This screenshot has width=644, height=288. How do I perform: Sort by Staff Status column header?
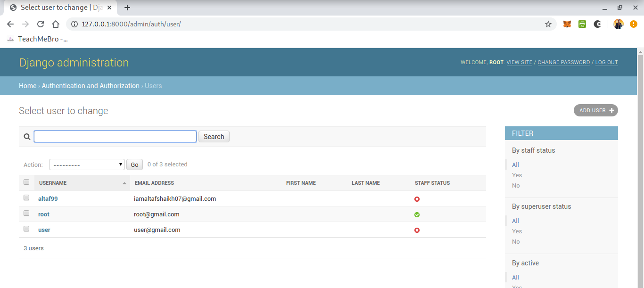point(432,183)
